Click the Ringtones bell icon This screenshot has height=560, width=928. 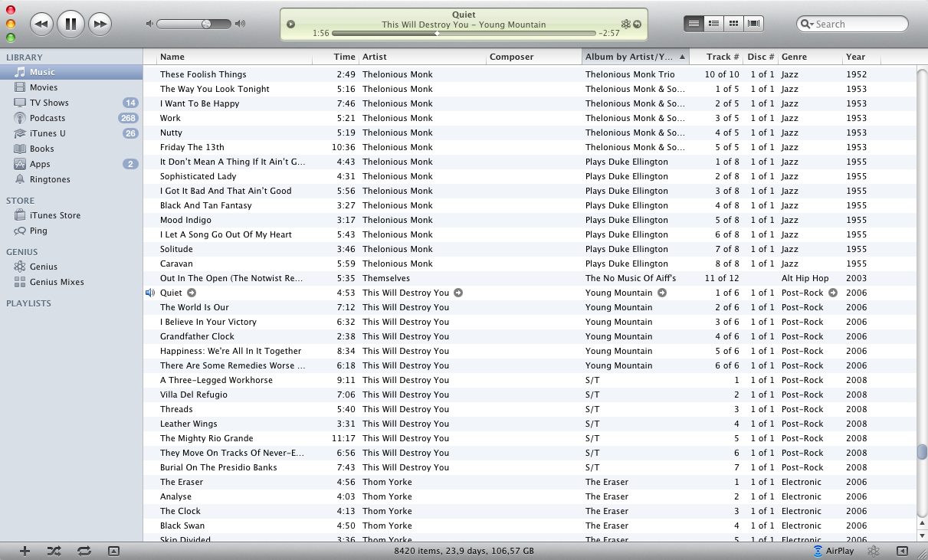tap(20, 179)
